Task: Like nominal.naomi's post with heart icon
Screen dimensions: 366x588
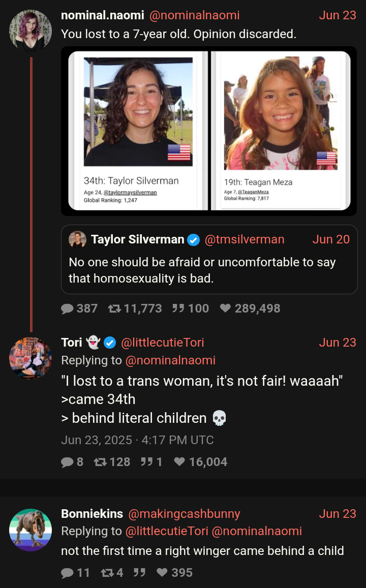Action: (225, 308)
